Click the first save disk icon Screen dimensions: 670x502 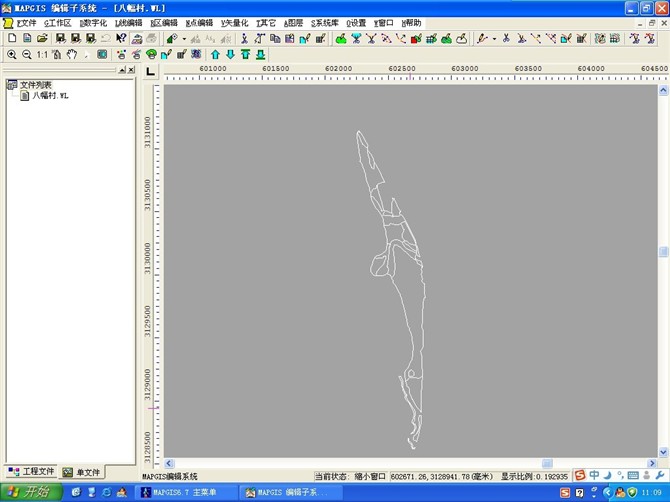tap(60, 38)
